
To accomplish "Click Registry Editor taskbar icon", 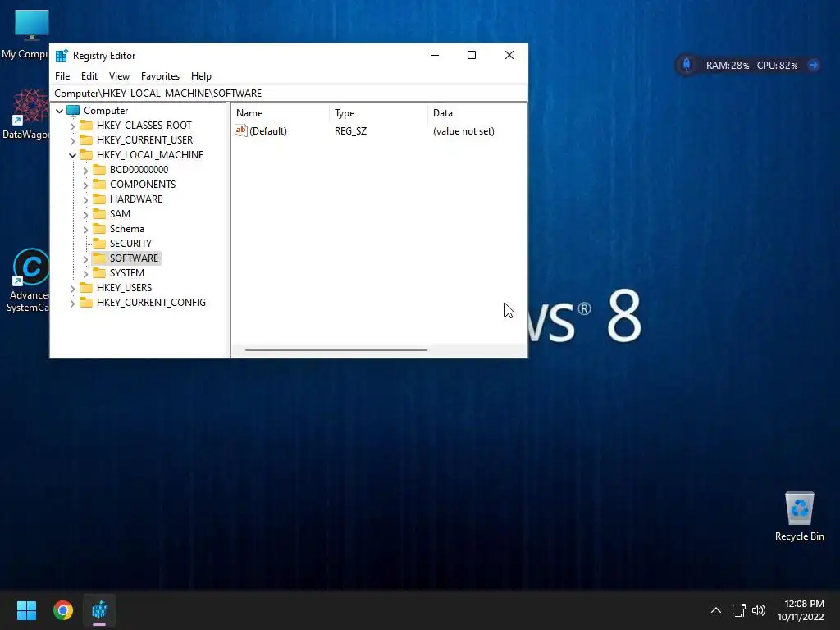I will 99,610.
